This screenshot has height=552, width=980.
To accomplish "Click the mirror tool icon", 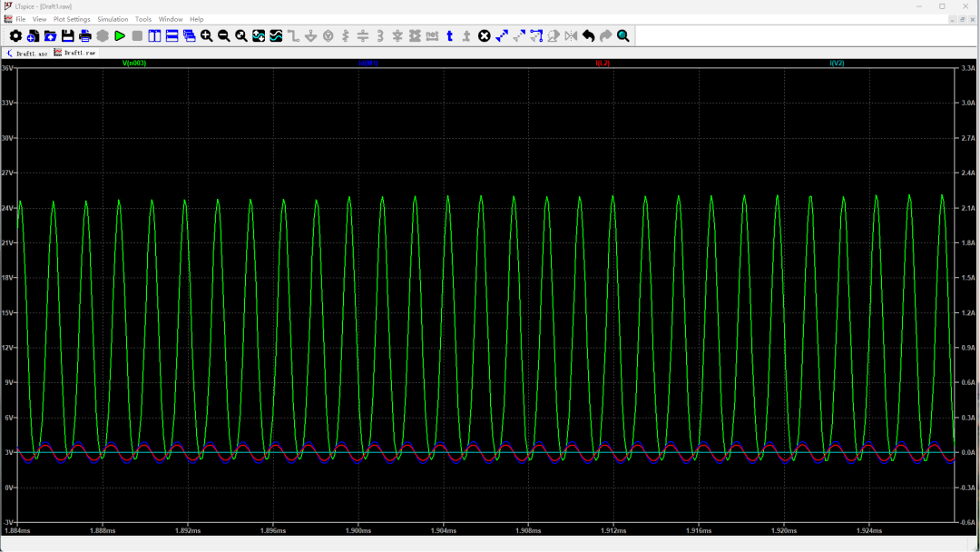I will click(x=572, y=36).
